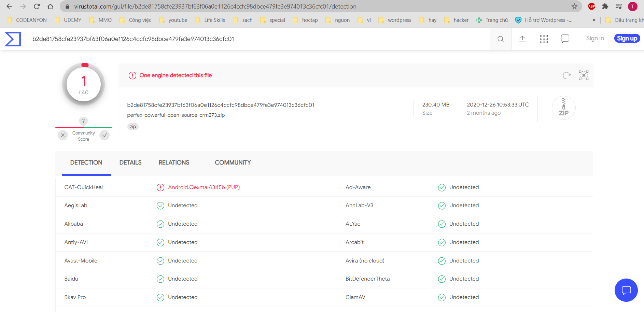Click the 230.40 MB size value
The image size is (644, 312).
click(x=436, y=105)
